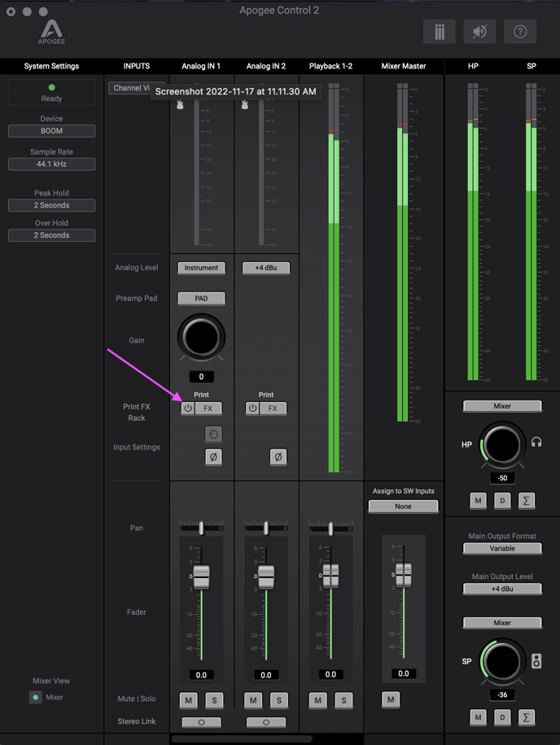Click the speaker icon beside SP knob
This screenshot has height=745, width=560.
[x=536, y=661]
